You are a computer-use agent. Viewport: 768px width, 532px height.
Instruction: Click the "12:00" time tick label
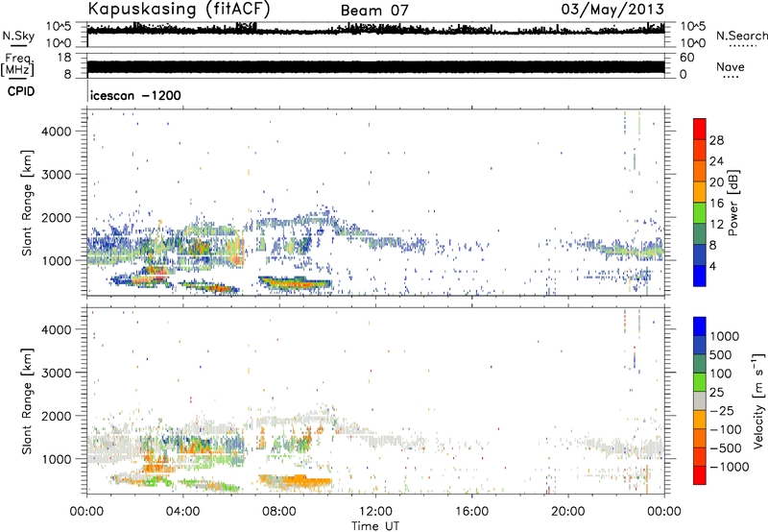tap(375, 512)
